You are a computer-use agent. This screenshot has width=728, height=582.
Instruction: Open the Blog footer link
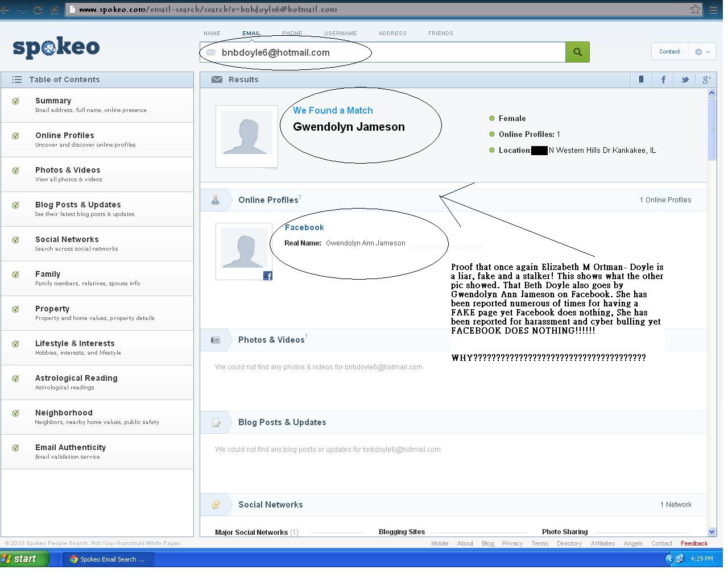tap(488, 543)
